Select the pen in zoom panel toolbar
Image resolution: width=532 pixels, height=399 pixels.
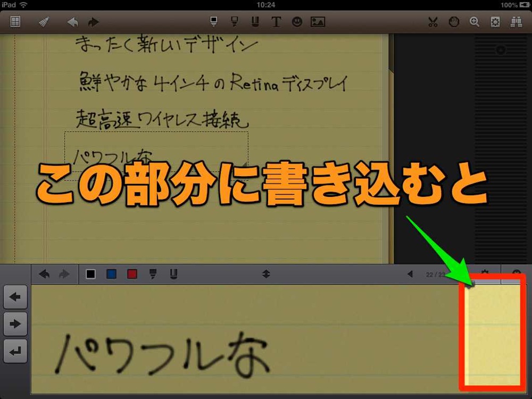click(x=153, y=274)
